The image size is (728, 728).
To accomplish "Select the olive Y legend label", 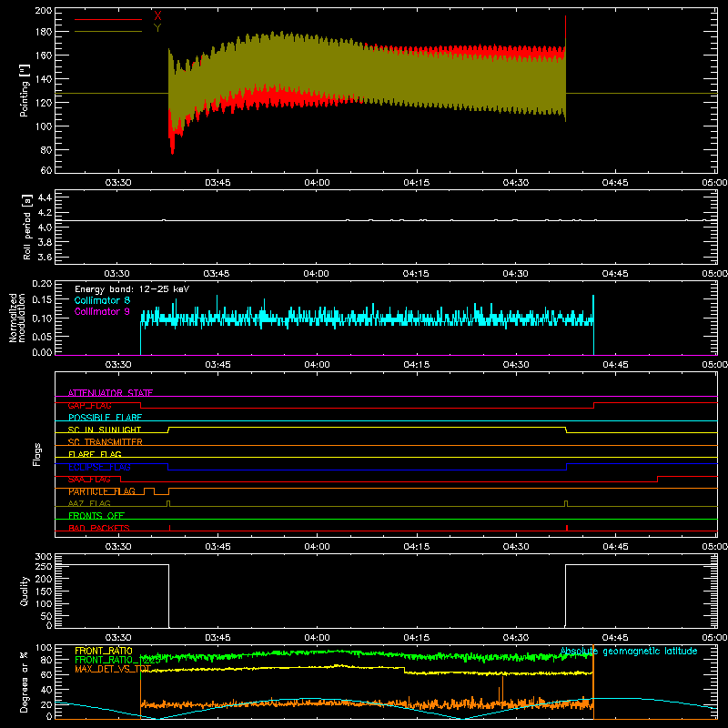I will pyautogui.click(x=157, y=28).
